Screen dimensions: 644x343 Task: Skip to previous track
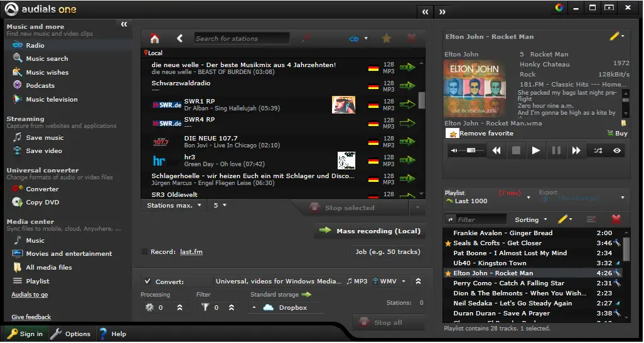point(496,150)
